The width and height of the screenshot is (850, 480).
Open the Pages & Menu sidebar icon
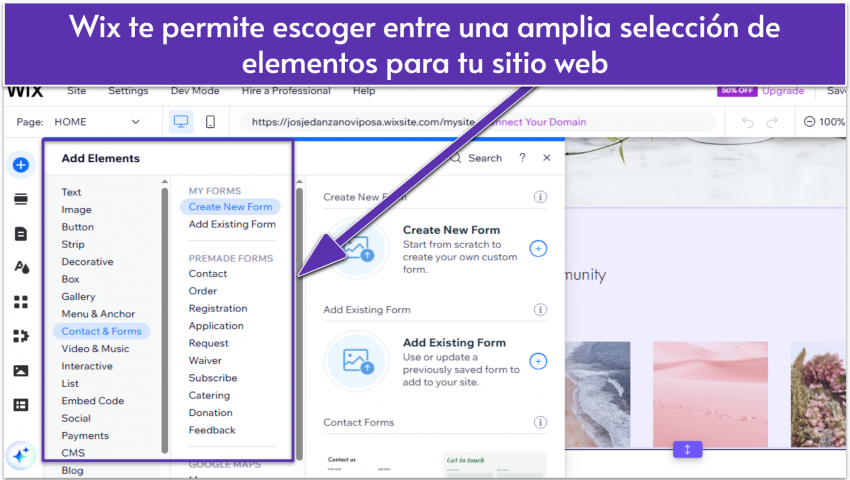tap(21, 234)
